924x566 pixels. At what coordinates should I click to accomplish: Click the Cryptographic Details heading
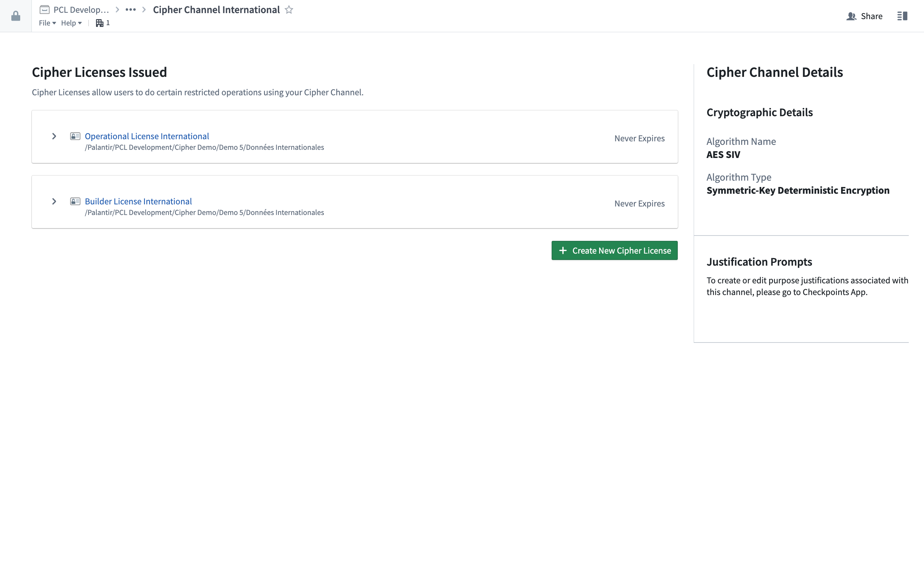760,112
